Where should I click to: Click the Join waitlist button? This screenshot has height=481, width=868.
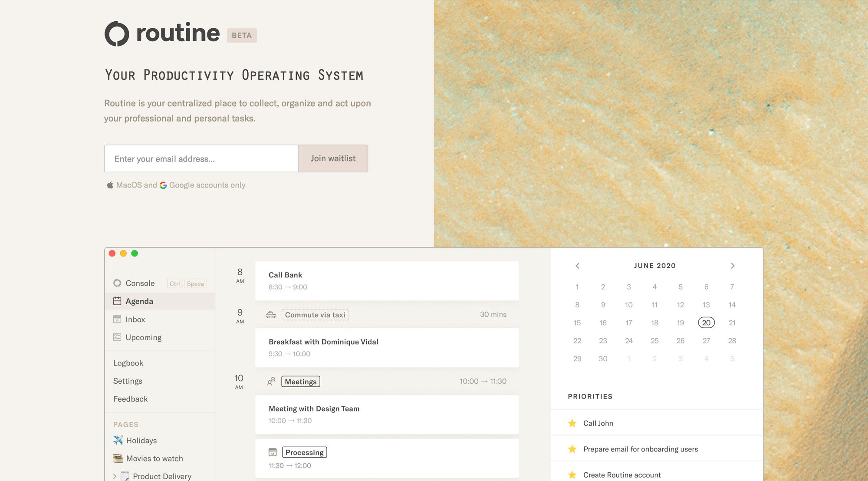coord(333,158)
